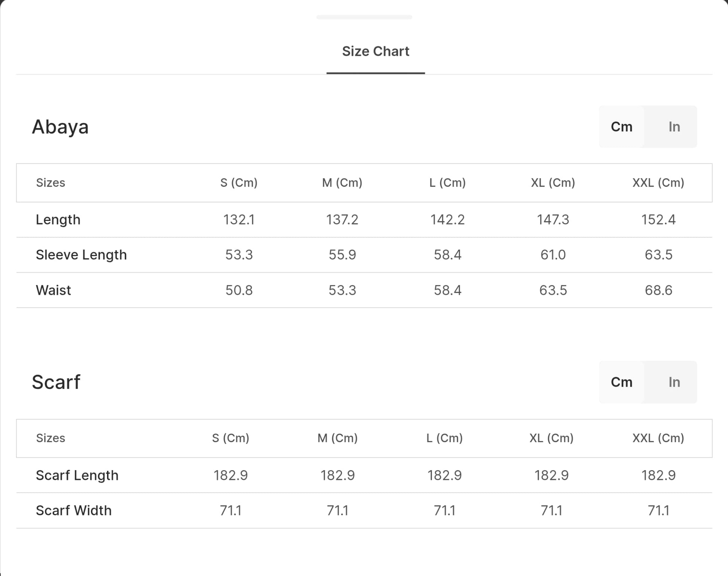The image size is (728, 576).
Task: Click the XXL (Cm) header in Abaya table
Action: tap(658, 183)
